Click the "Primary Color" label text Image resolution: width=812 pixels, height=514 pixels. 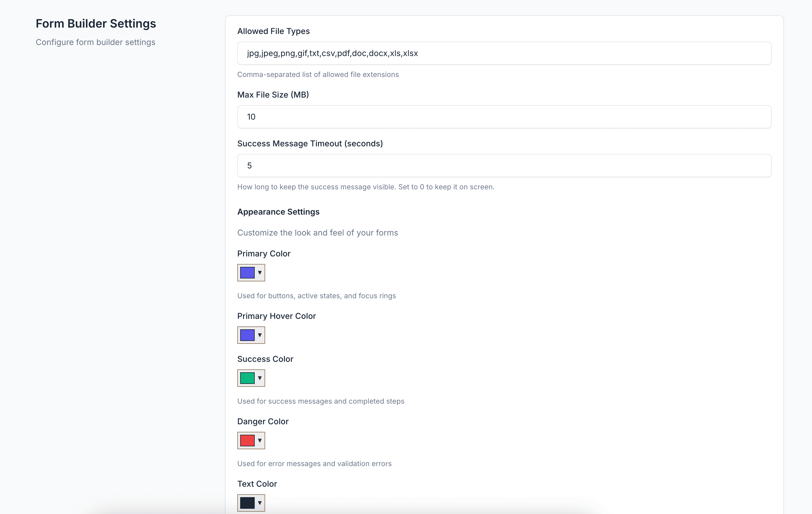(x=264, y=254)
